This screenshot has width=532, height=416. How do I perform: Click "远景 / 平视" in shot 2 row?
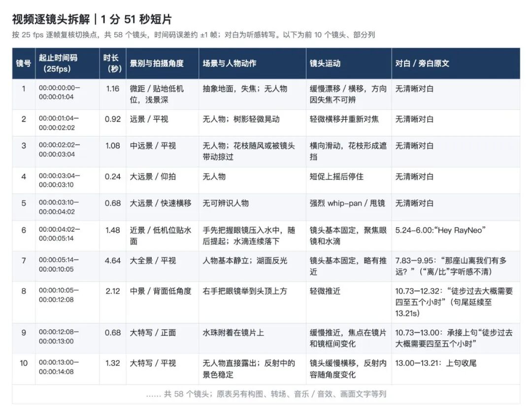click(x=149, y=119)
